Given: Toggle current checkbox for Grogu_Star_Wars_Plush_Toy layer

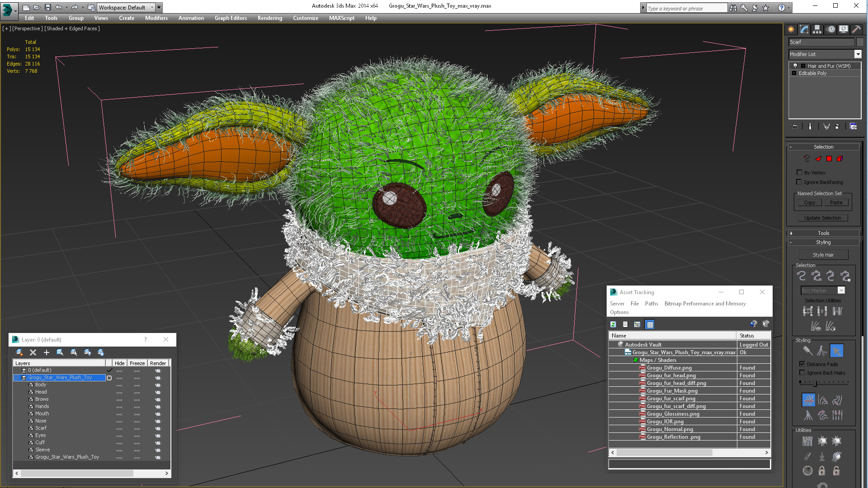Looking at the screenshot, I should pyautogui.click(x=109, y=378).
